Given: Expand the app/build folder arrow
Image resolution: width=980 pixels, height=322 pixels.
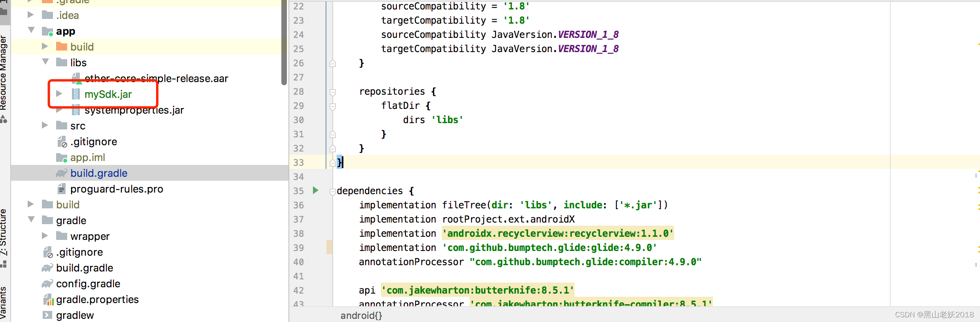Looking at the screenshot, I should point(45,47).
